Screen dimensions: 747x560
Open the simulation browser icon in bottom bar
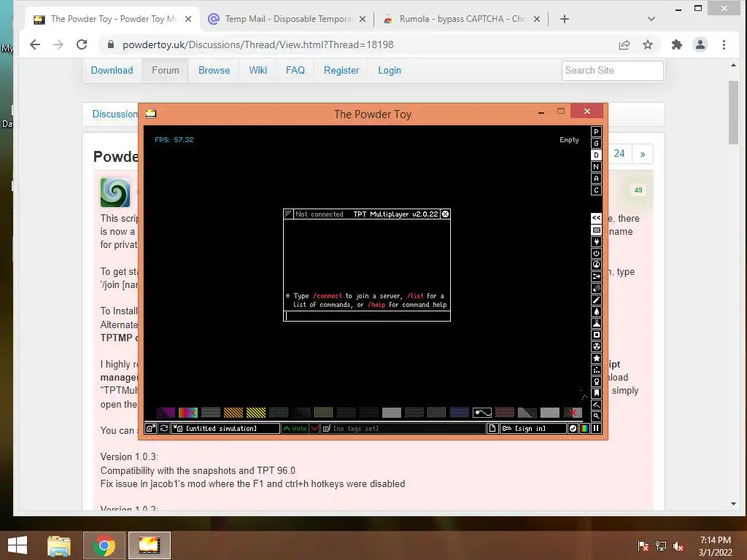150,429
